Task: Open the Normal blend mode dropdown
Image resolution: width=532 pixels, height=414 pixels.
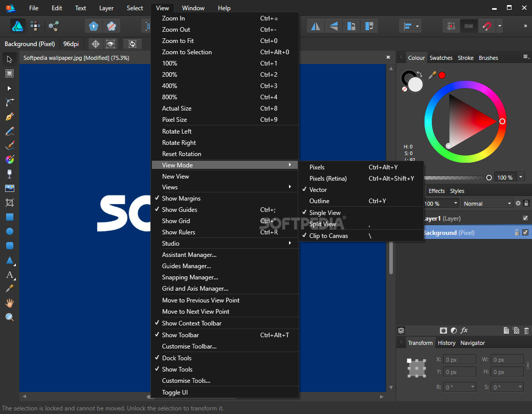Action: (487, 204)
